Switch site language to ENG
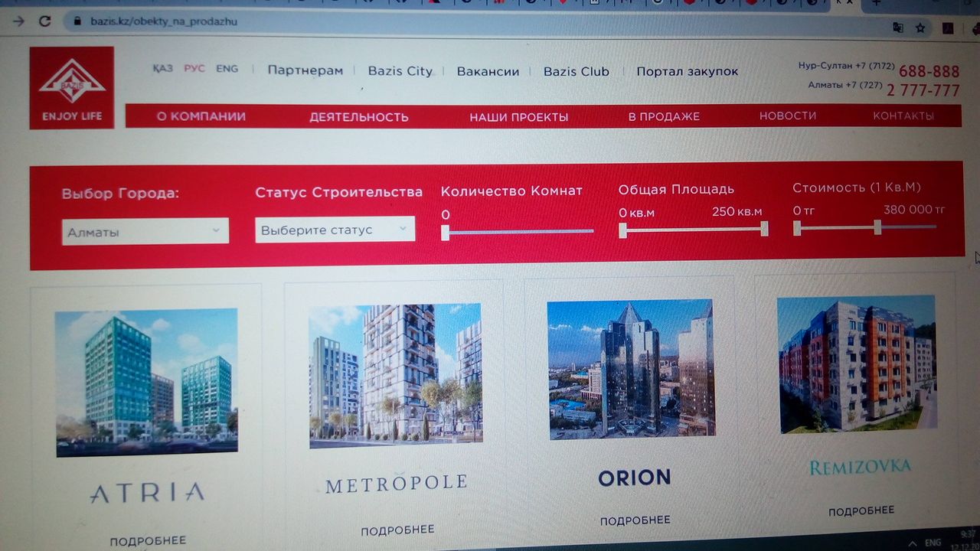980x551 pixels. tap(227, 68)
